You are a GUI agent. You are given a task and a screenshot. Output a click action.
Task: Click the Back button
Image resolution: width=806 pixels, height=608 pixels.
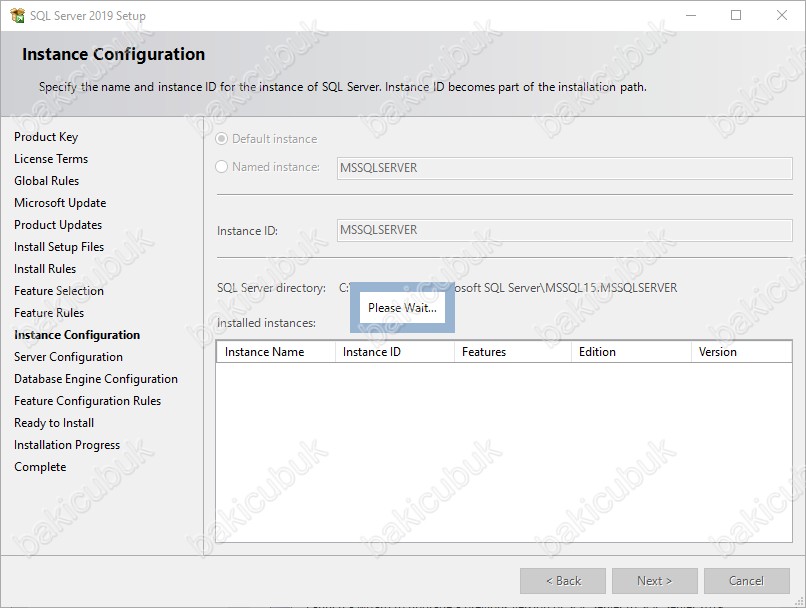tap(563, 581)
